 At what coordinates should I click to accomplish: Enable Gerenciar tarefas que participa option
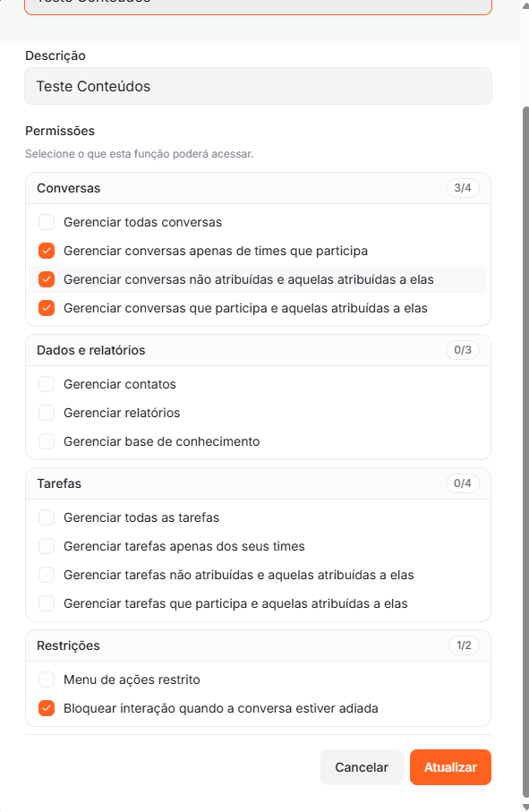tap(47, 603)
